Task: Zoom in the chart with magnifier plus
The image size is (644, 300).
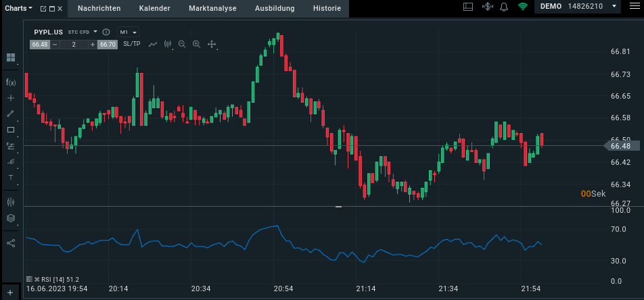Action: (x=196, y=44)
